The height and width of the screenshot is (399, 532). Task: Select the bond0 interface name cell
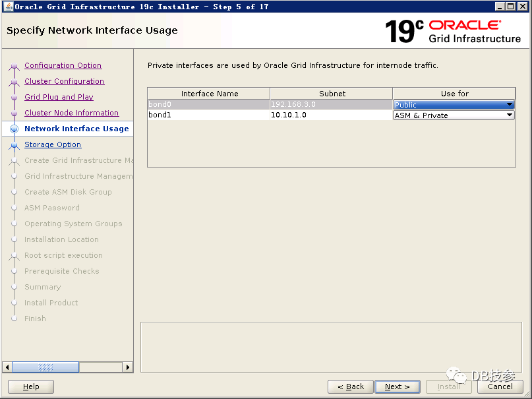(x=209, y=104)
